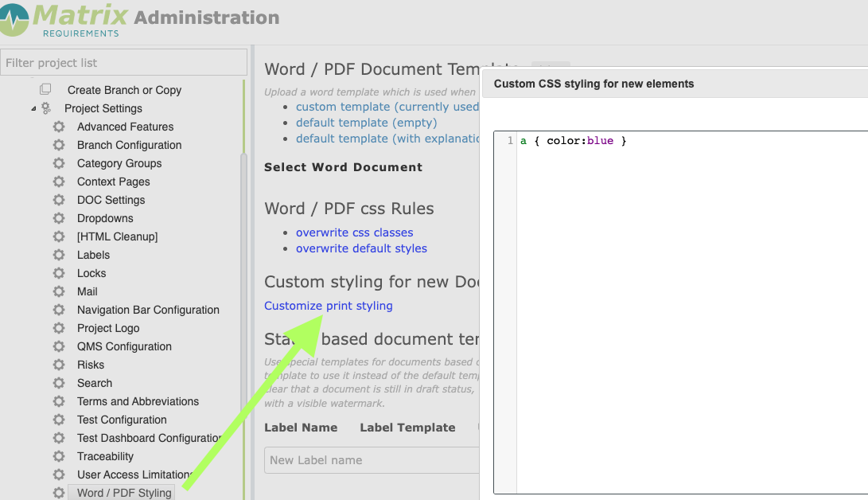Click the Custom CSS styling dialog title

pos(594,84)
